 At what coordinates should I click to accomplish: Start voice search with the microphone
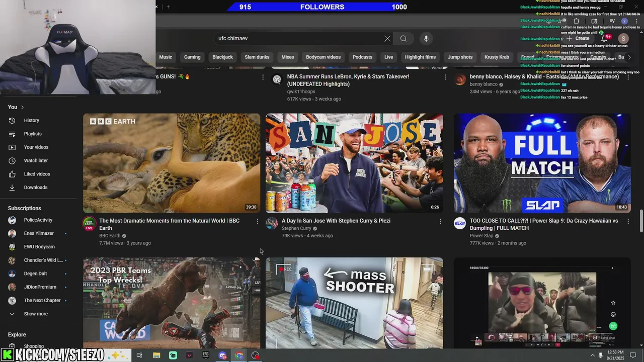(426, 39)
